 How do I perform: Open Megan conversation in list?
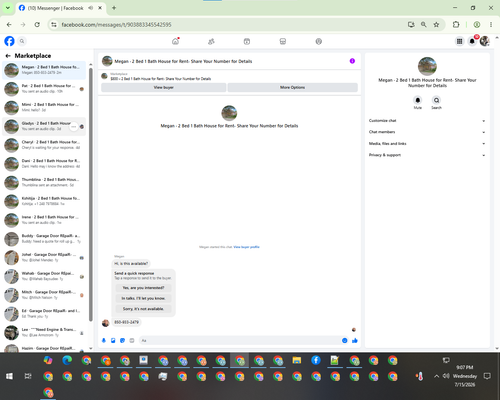[44, 70]
